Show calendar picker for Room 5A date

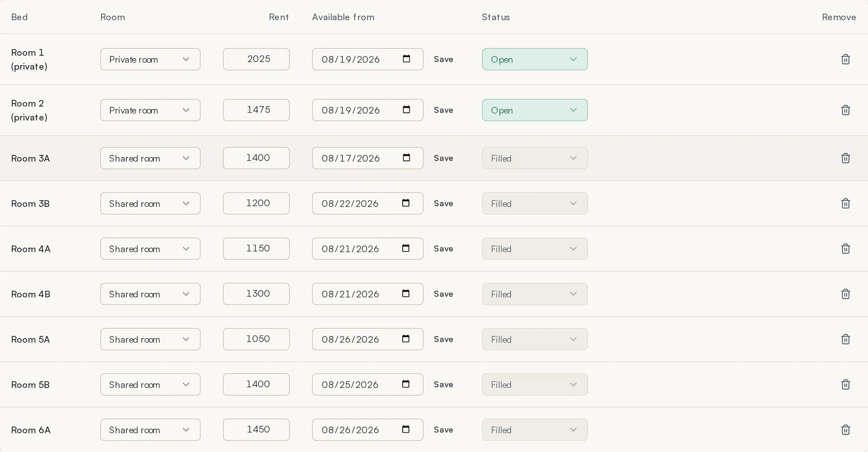point(406,339)
